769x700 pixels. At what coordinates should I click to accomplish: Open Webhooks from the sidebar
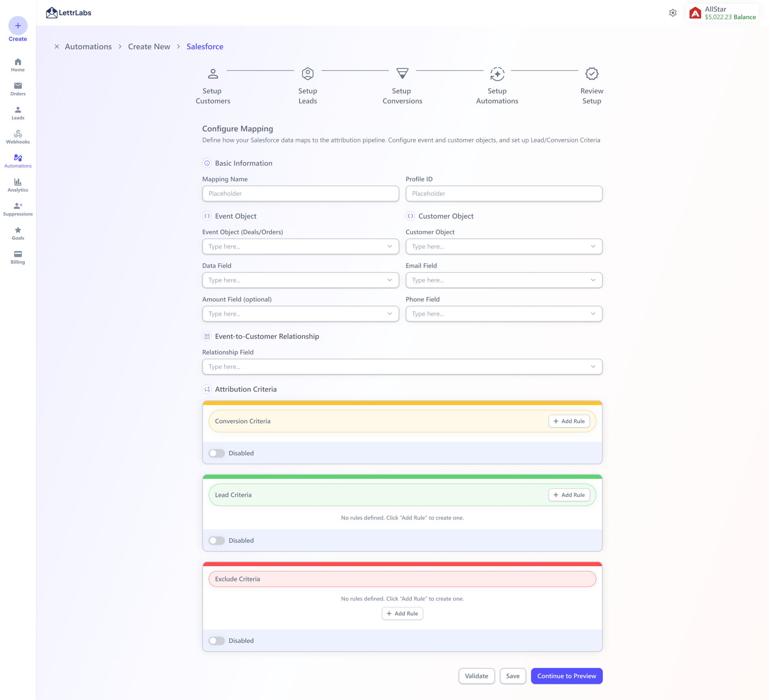(x=18, y=137)
